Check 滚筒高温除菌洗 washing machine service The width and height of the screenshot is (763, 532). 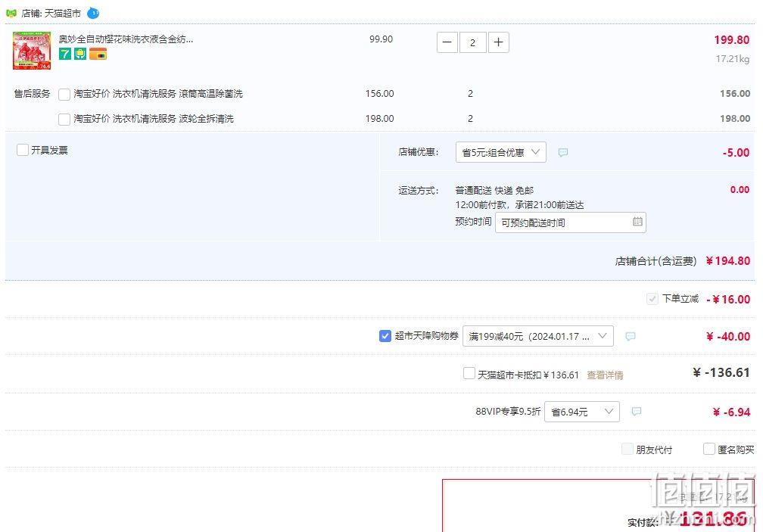pos(64,94)
